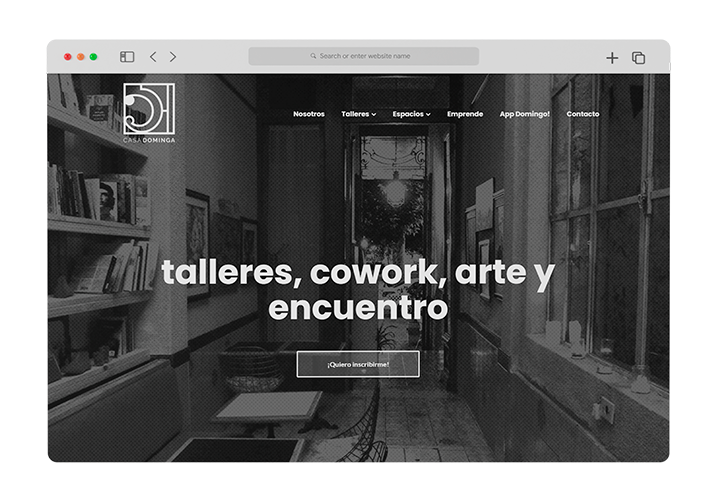Image resolution: width=714 pixels, height=500 pixels.
Task: Click the chevron arrow beside Espacios
Action: pyautogui.click(x=428, y=115)
